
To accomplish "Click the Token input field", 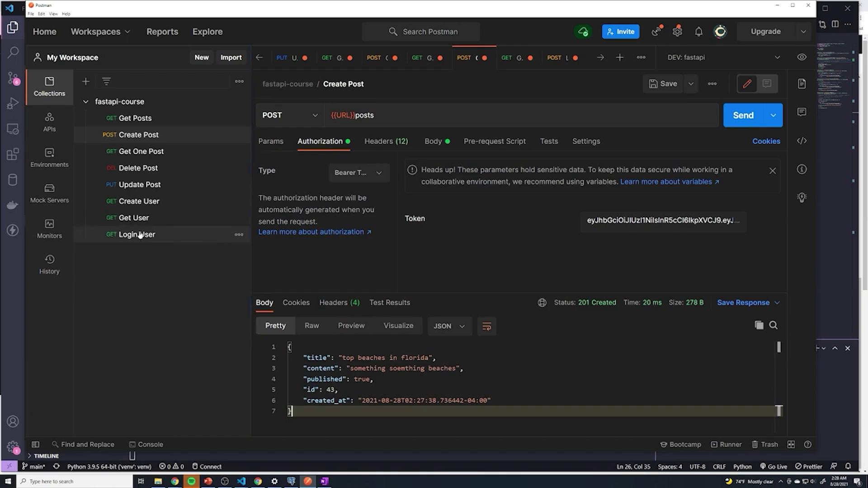I will pos(663,221).
